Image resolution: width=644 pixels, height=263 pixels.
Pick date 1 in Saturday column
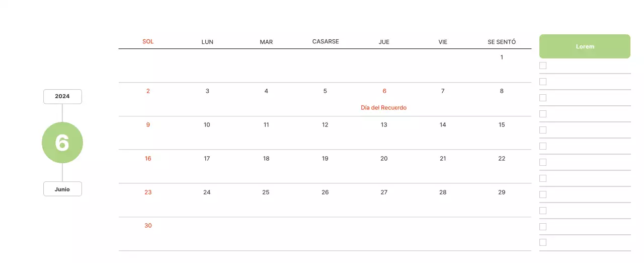[502, 57]
